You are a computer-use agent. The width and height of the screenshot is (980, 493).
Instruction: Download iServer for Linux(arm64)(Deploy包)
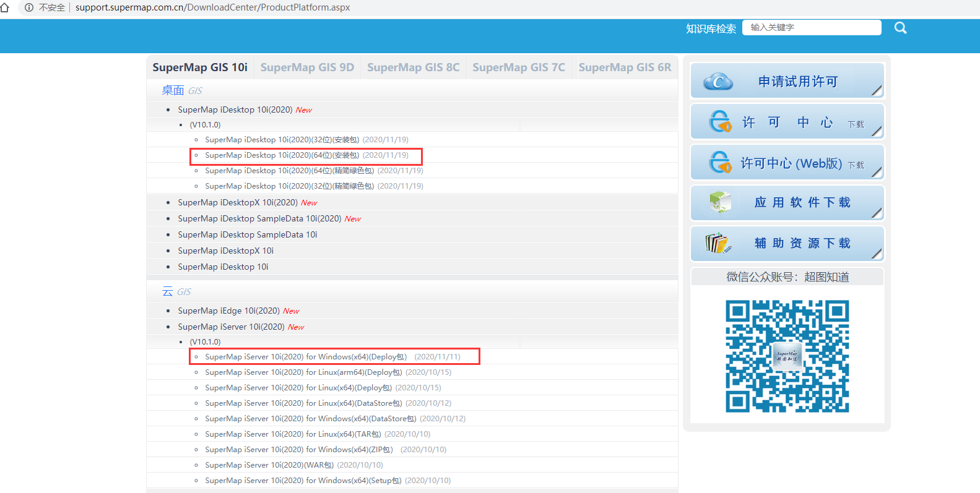303,372
